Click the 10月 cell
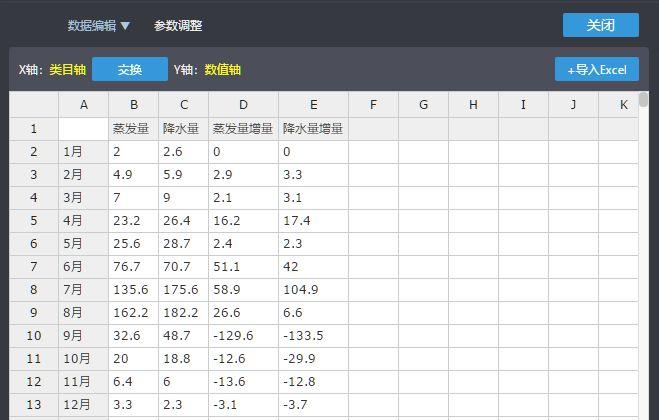This screenshot has height=420, width=659. click(x=84, y=359)
